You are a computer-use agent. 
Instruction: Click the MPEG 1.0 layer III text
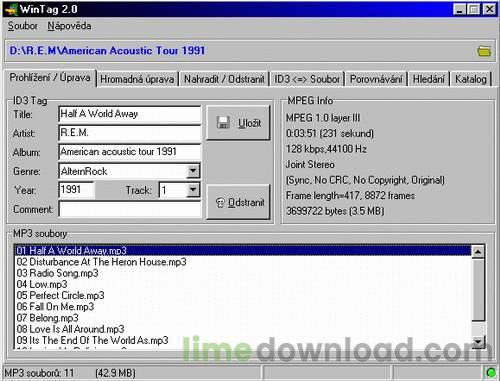(323, 118)
